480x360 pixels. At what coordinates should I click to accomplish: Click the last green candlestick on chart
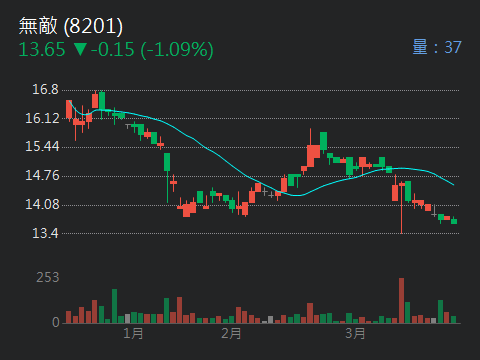coord(454,220)
